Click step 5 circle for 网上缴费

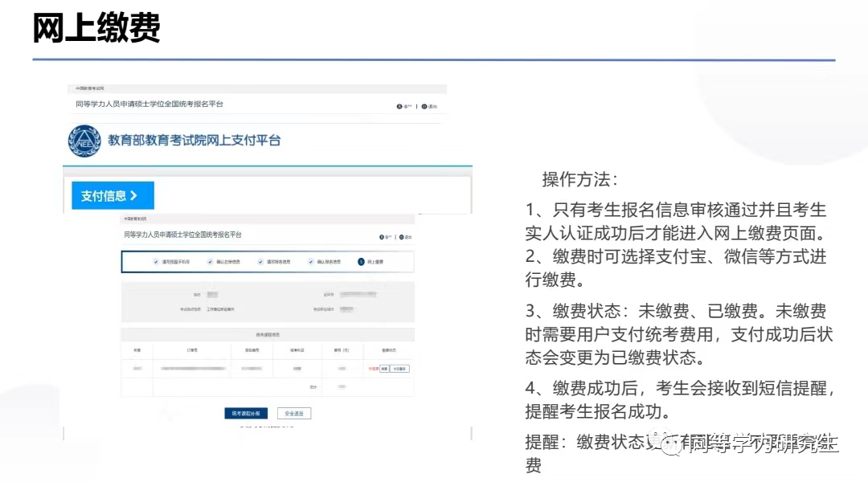[x=361, y=262]
